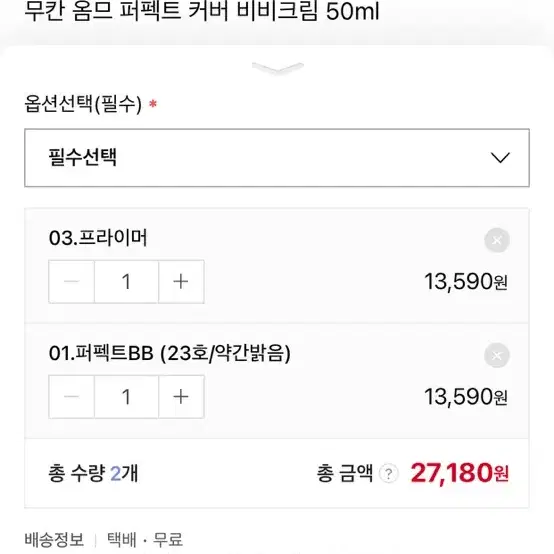Select the 03.프라이머 quantity number field

(126, 282)
